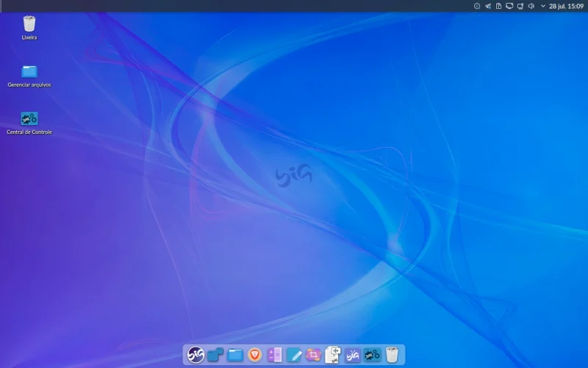Open the document with speaker icon in dock
The image size is (588, 368).
click(x=333, y=355)
